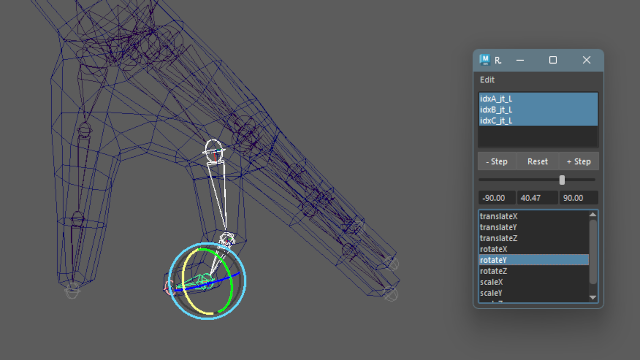
Task: Select rotateY attribute
Action: click(534, 260)
